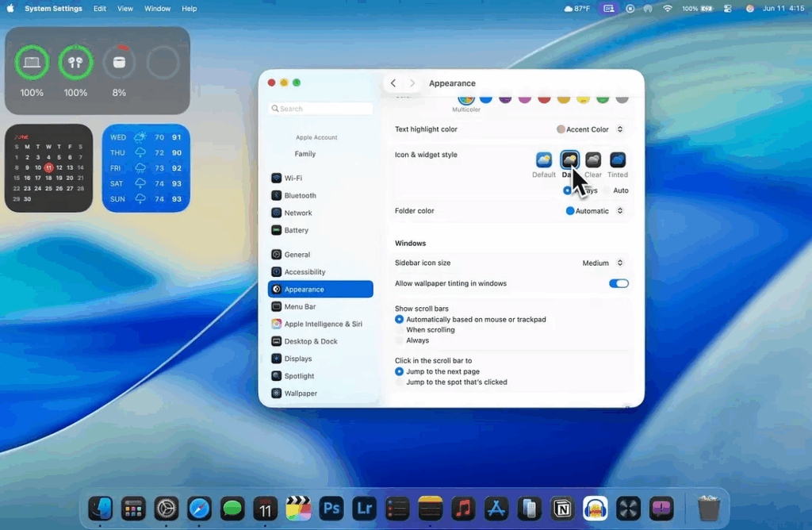Launch Photoshop from the Dock
The width and height of the screenshot is (812, 530).
[331, 509]
